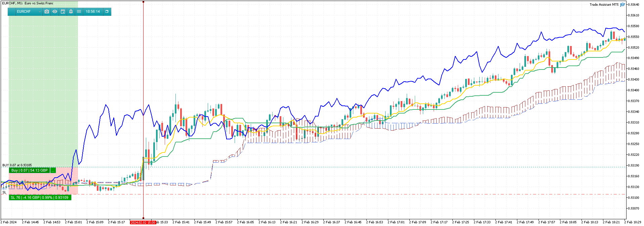Screen dimensions: 644x226
Task: Expand the Trade Assistant panel window icon
Action: click(107, 11)
